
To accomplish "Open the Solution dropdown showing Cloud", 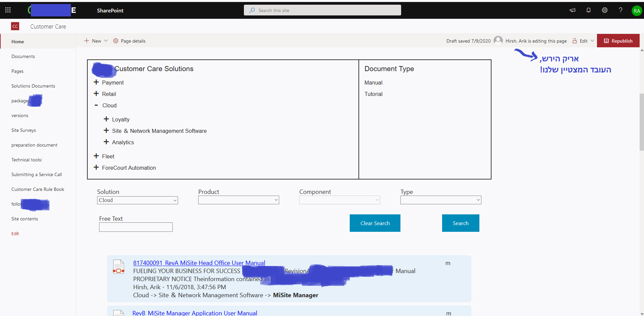I will point(137,200).
